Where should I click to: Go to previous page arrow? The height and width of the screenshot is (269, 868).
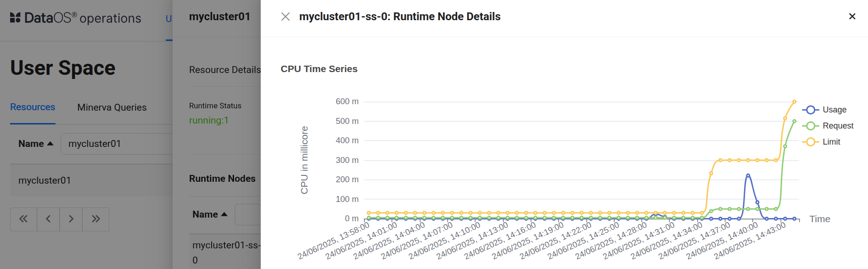48,219
